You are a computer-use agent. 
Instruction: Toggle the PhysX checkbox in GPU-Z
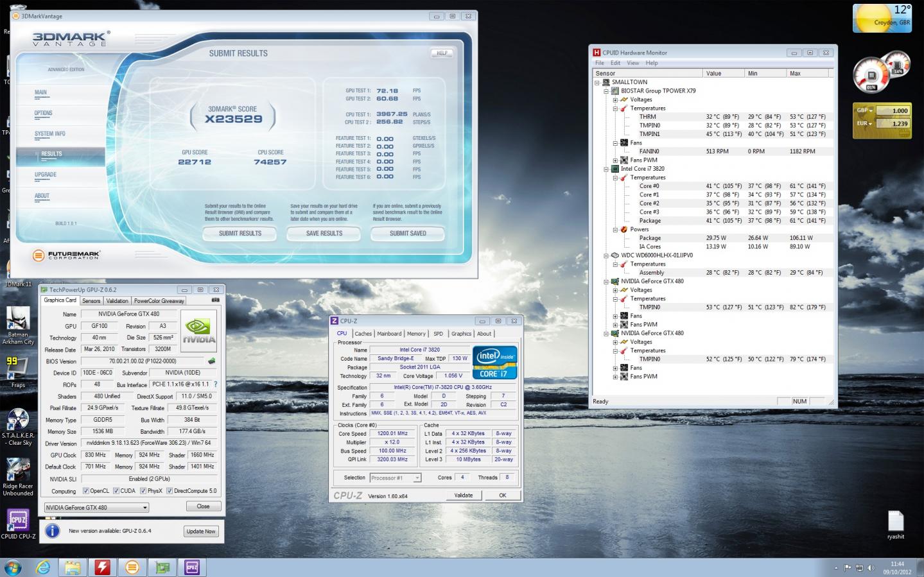[143, 491]
